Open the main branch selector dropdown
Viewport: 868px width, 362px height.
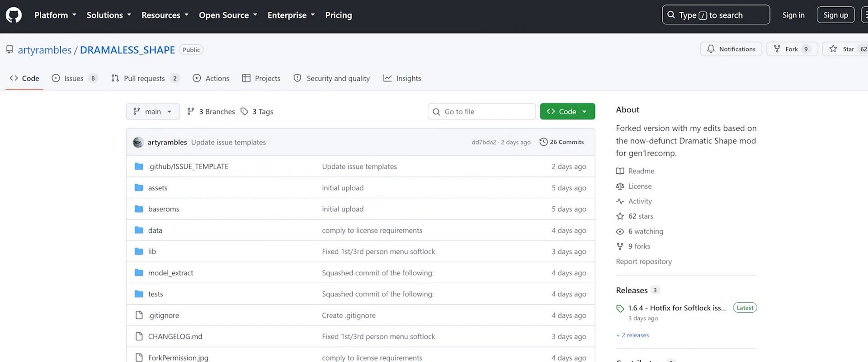(153, 111)
